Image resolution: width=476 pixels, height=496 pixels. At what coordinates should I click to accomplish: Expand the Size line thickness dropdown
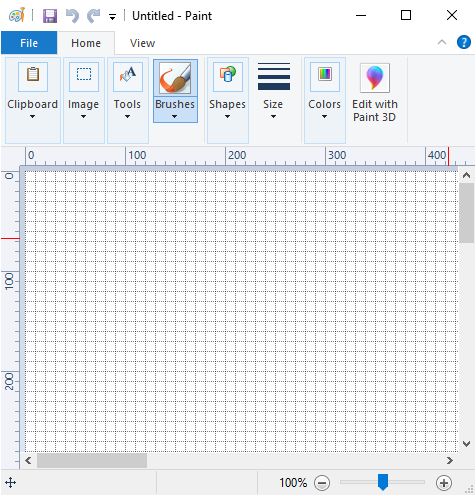pos(273,91)
